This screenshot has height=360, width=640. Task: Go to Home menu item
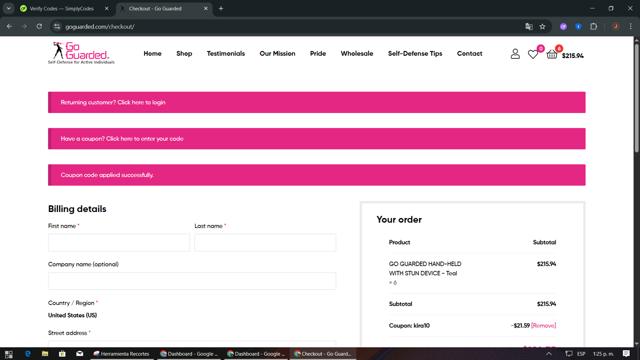152,53
